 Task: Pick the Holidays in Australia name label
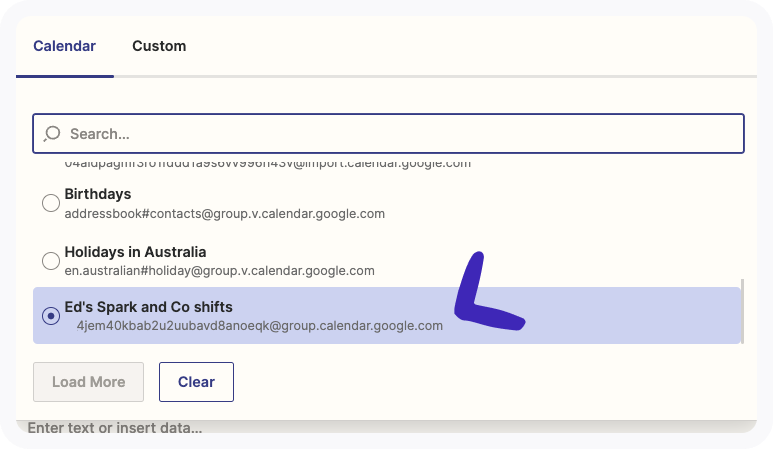[x=135, y=252]
